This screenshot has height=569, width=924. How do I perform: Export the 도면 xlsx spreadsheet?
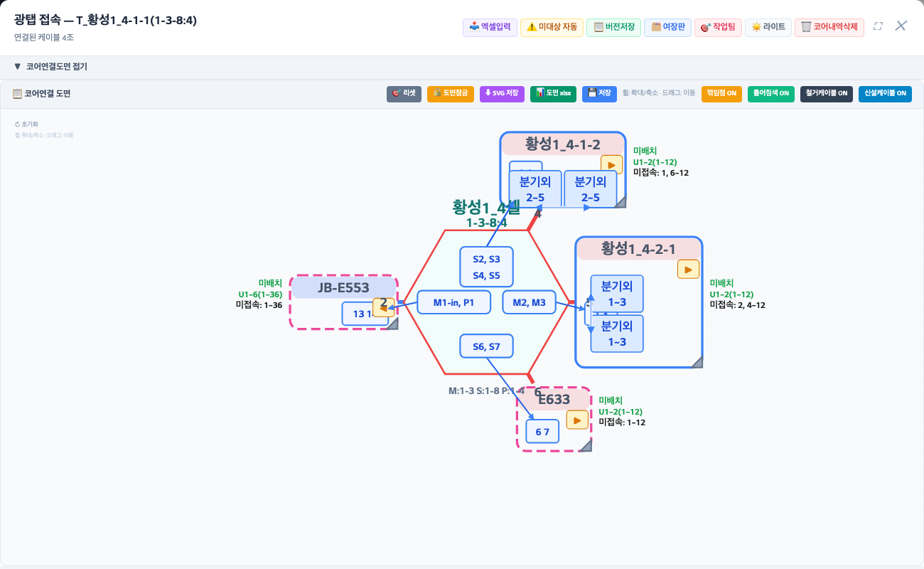tap(553, 93)
